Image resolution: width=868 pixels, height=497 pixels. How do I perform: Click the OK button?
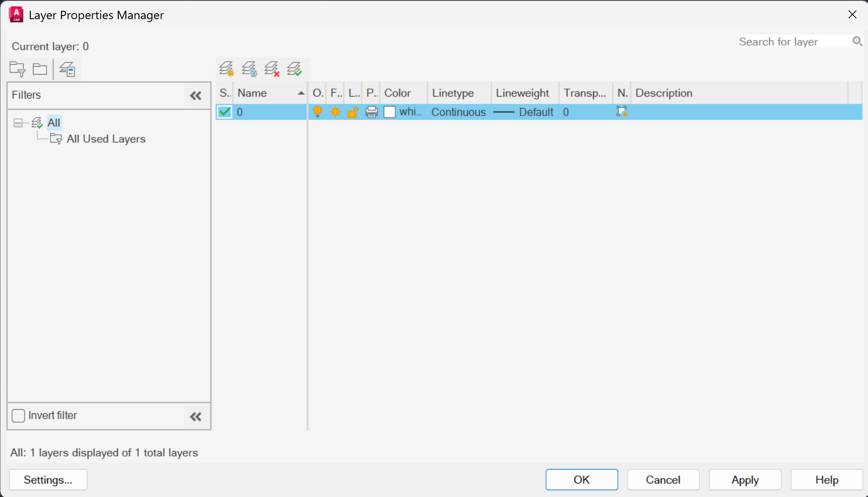point(581,479)
